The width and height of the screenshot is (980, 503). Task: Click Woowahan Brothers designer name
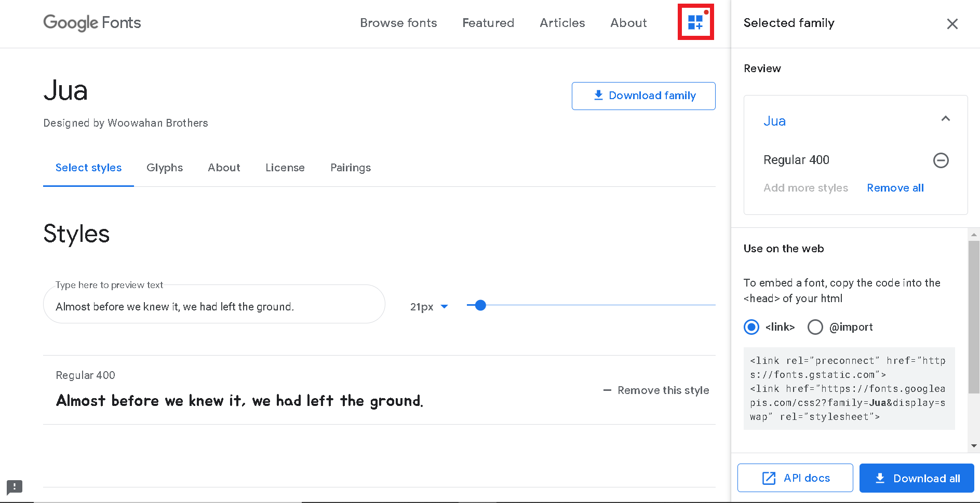click(158, 123)
